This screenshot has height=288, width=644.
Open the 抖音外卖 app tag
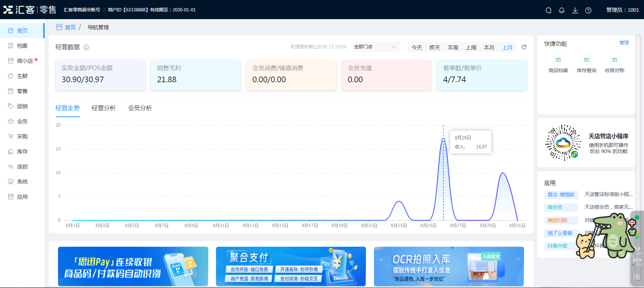pyautogui.click(x=561, y=246)
